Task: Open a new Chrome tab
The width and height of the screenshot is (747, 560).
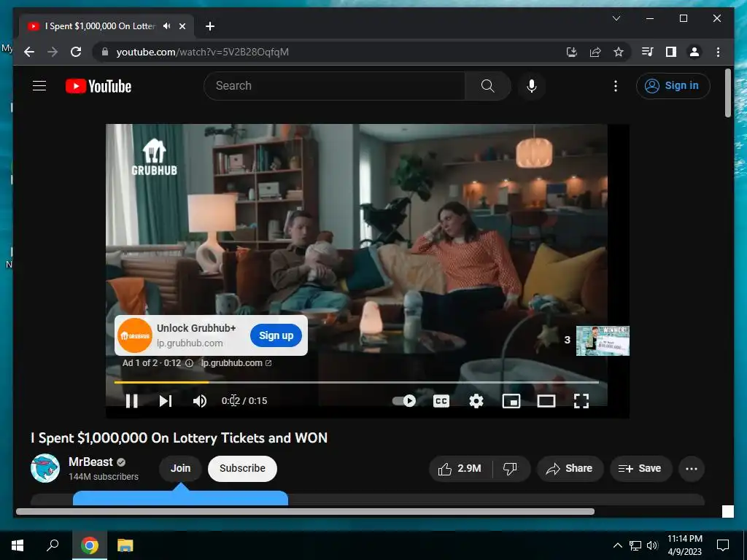Action: [210, 26]
